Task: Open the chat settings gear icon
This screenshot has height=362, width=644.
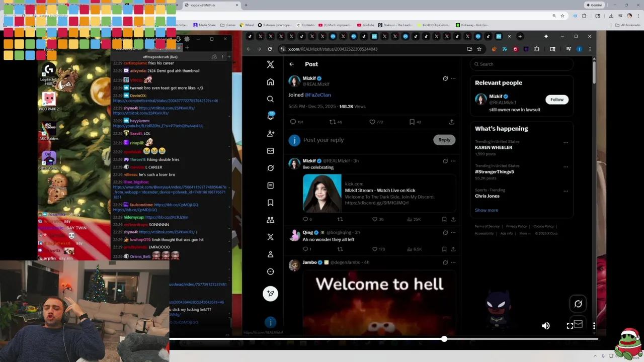Action: pyautogui.click(x=187, y=39)
